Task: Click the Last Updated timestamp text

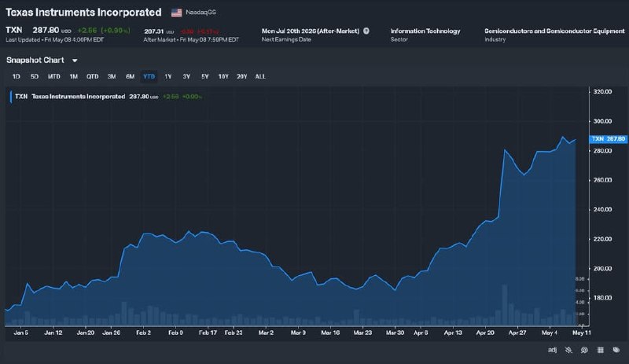Action: coord(54,40)
